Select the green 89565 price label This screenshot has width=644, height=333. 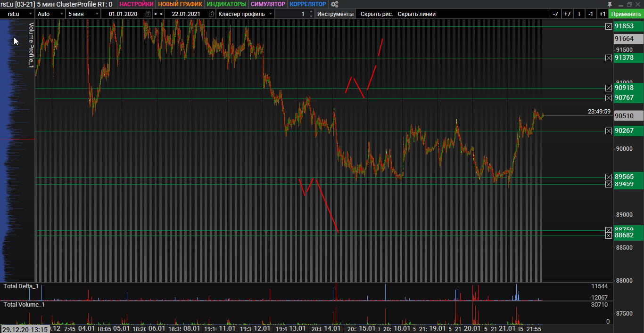(x=628, y=177)
